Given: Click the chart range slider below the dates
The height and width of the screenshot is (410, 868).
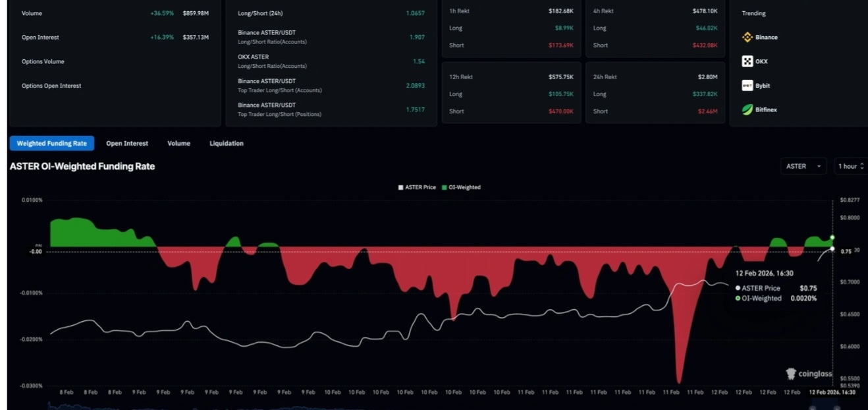Looking at the screenshot, I should [x=435, y=405].
